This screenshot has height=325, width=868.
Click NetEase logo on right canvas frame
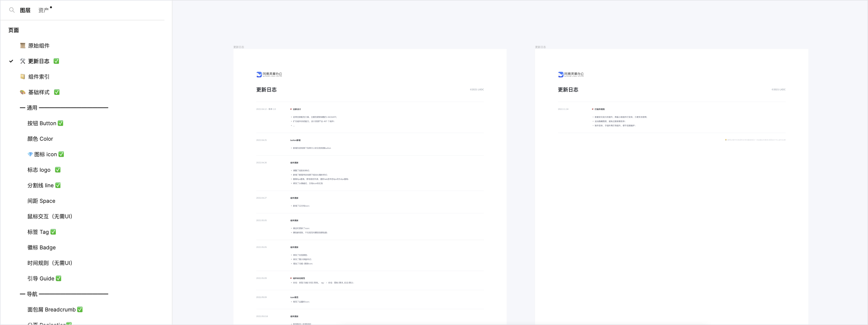[x=570, y=74]
